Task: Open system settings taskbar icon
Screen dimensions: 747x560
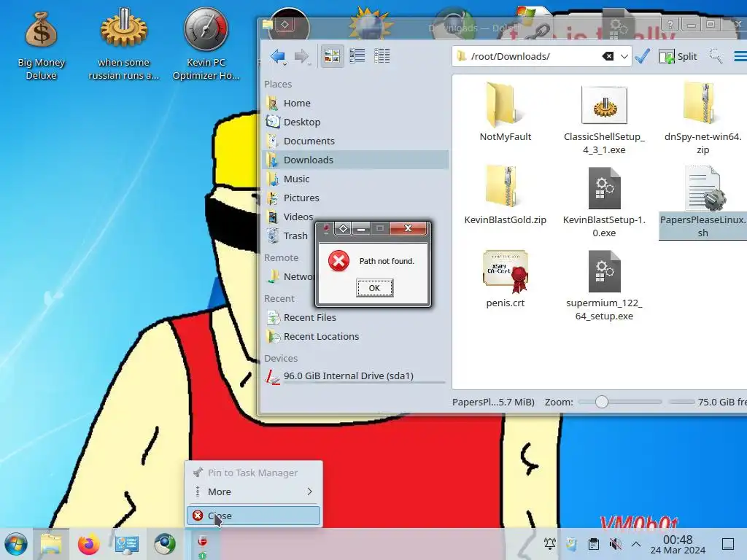Action: tap(127, 544)
